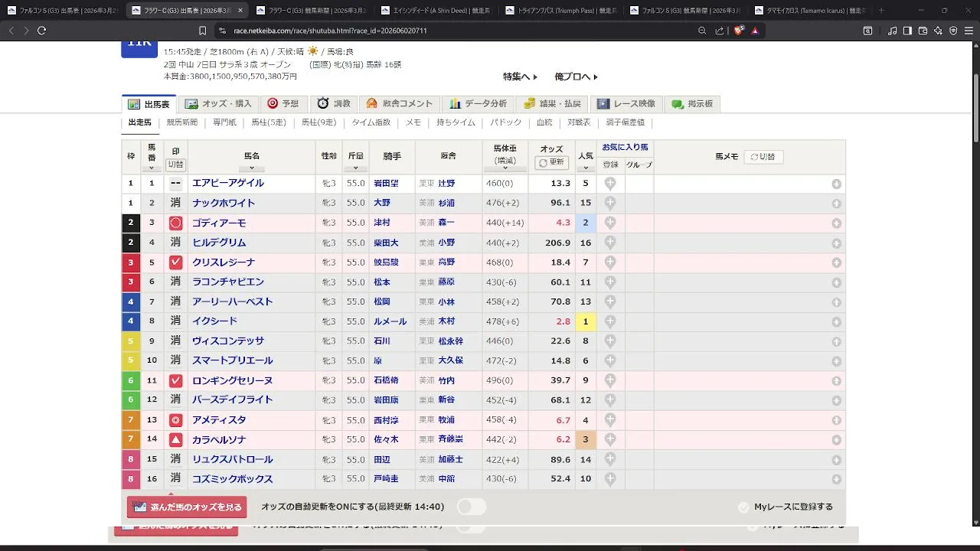Screen dimensions: 980x551
Task: Toggle the ▲ mark on カラベルソナ
Action: [x=175, y=440]
